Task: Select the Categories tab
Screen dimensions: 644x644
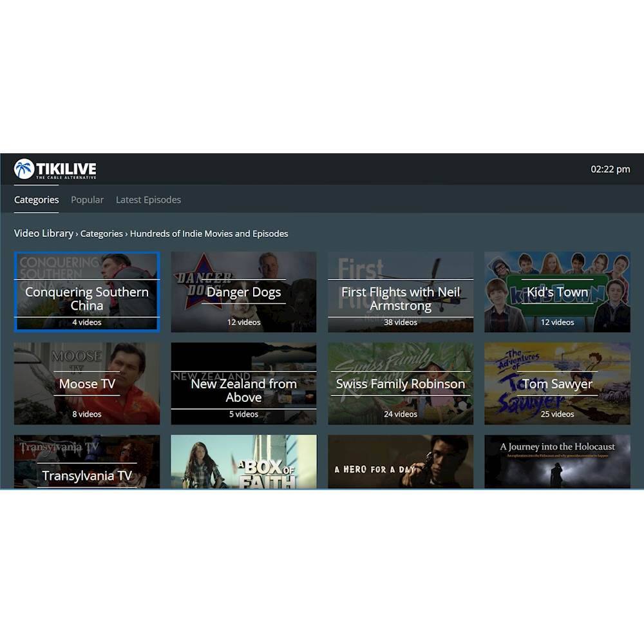Action: click(x=36, y=200)
